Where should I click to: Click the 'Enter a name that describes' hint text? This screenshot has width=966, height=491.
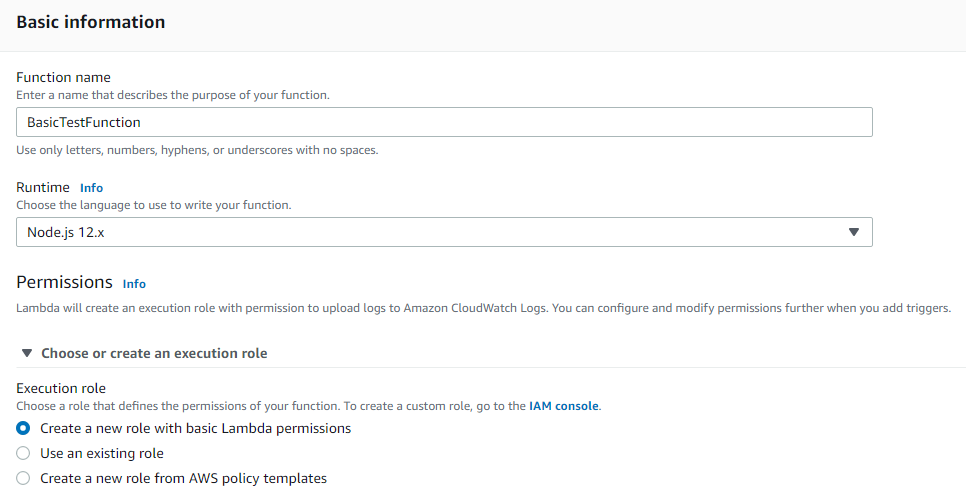pyautogui.click(x=172, y=95)
